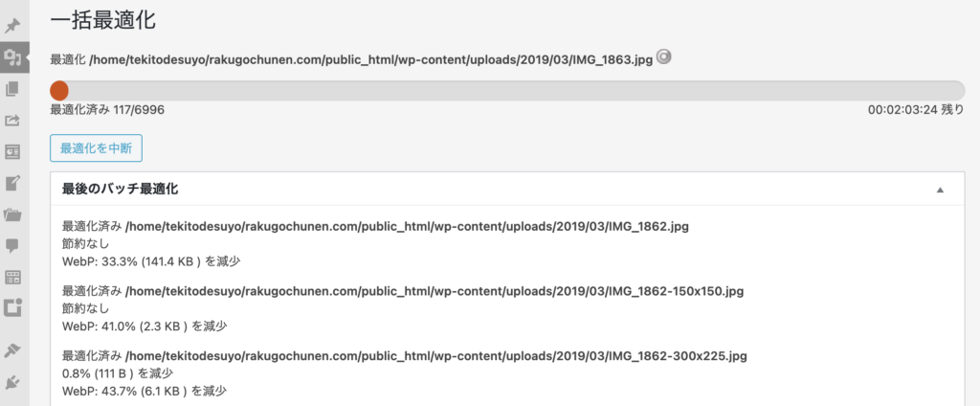
Task: Select the news card icon in the sidebar
Action: [x=11, y=151]
